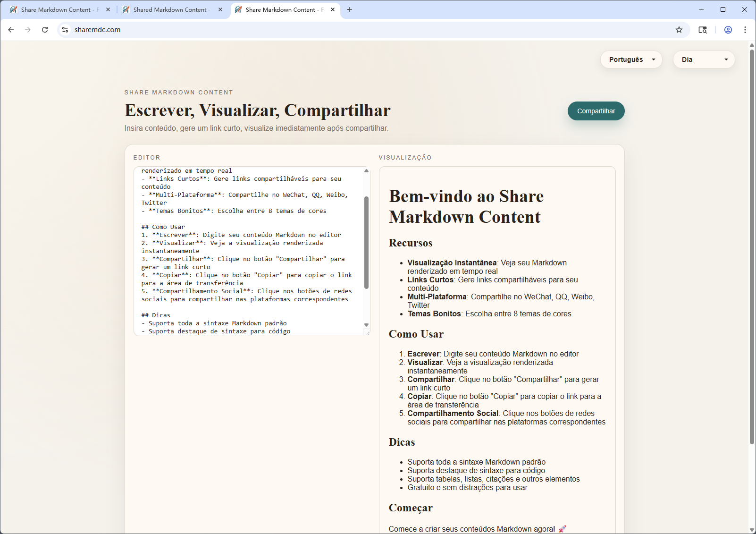This screenshot has height=534, width=756.
Task: Close the Shared Markdown Content tab
Action: 220,9
